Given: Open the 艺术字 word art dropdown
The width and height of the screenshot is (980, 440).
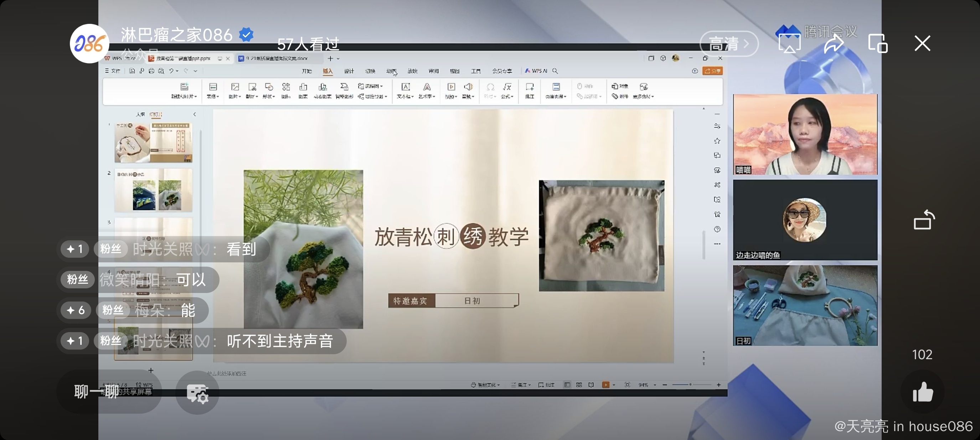Looking at the screenshot, I should 427,91.
